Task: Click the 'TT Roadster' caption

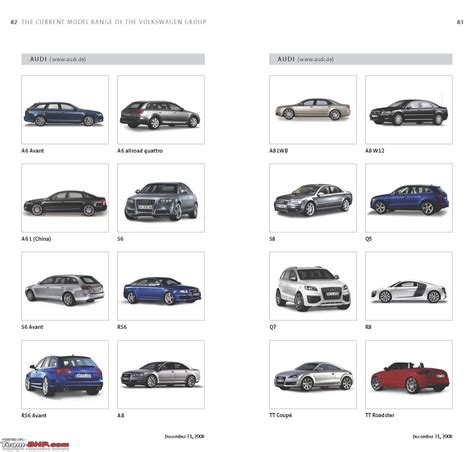Action: coord(380,415)
